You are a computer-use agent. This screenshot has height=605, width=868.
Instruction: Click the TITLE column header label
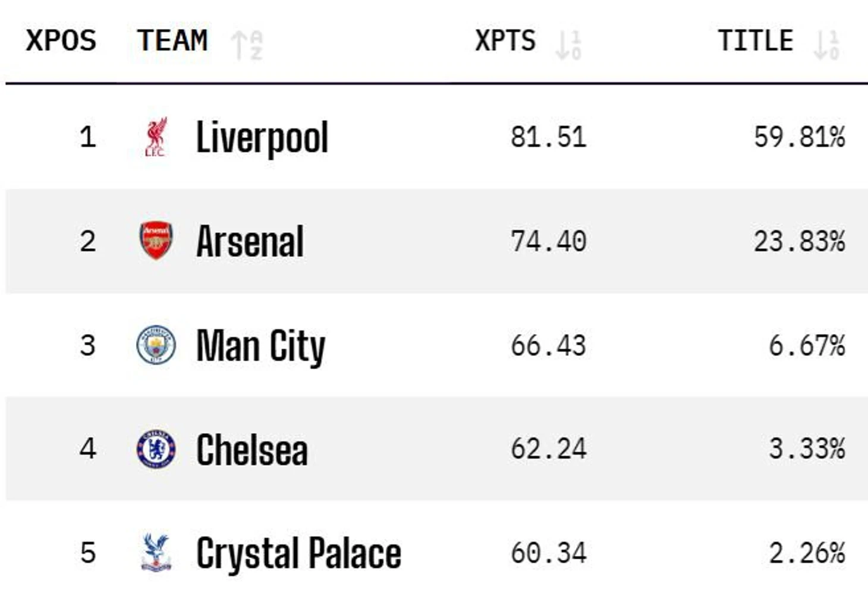755,41
